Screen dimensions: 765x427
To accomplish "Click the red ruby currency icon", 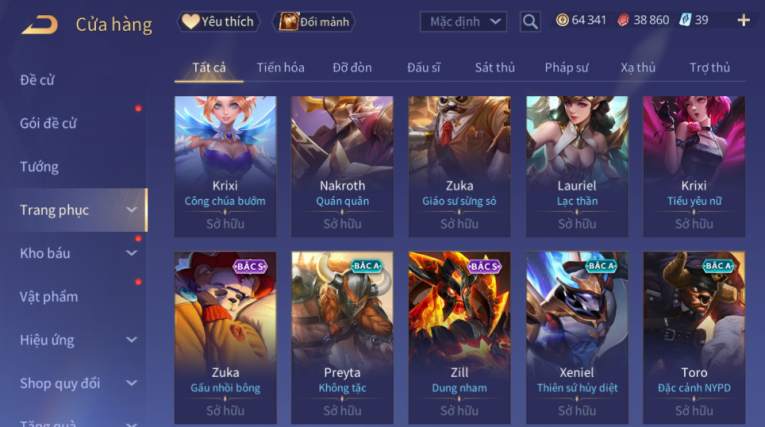I will click(x=623, y=20).
